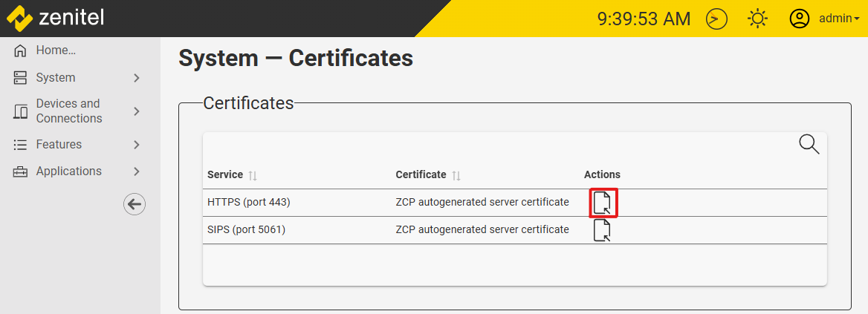Click the Features list icon
868x314 pixels.
[x=21, y=145]
